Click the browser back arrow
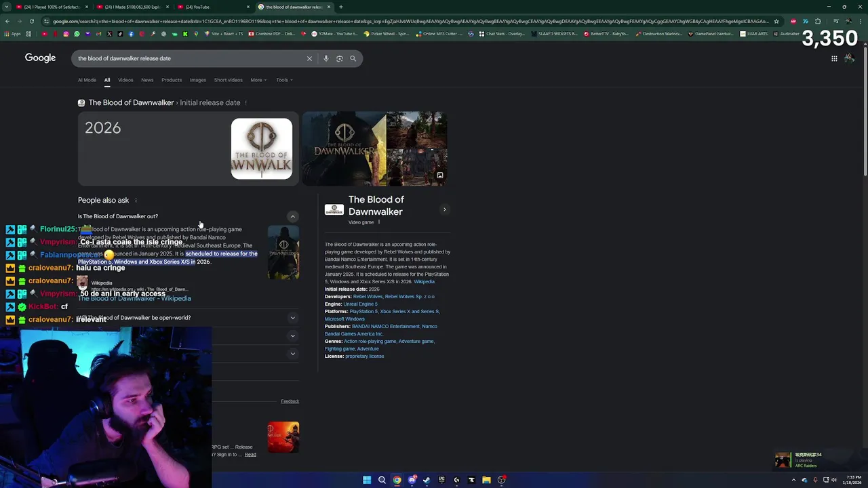868x488 pixels. [7, 21]
